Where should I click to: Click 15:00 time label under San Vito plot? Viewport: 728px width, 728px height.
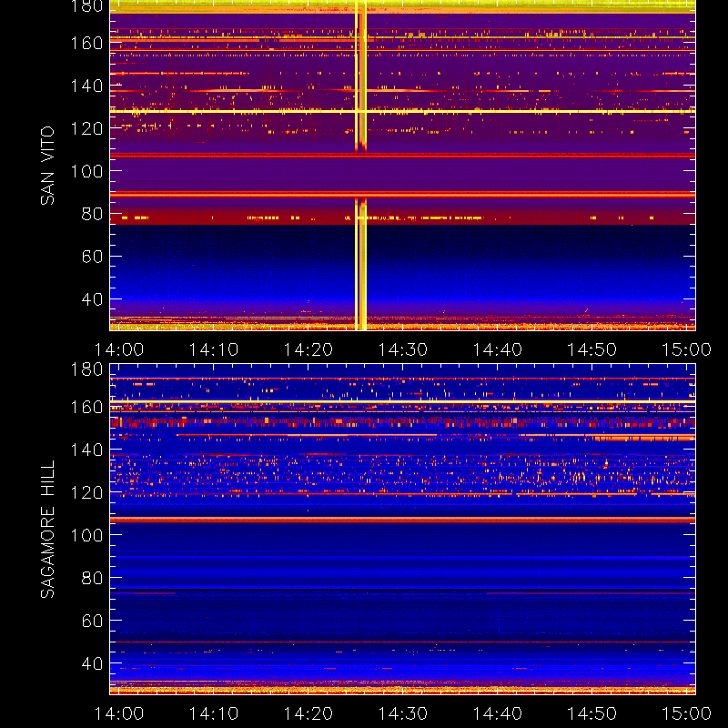(x=686, y=349)
